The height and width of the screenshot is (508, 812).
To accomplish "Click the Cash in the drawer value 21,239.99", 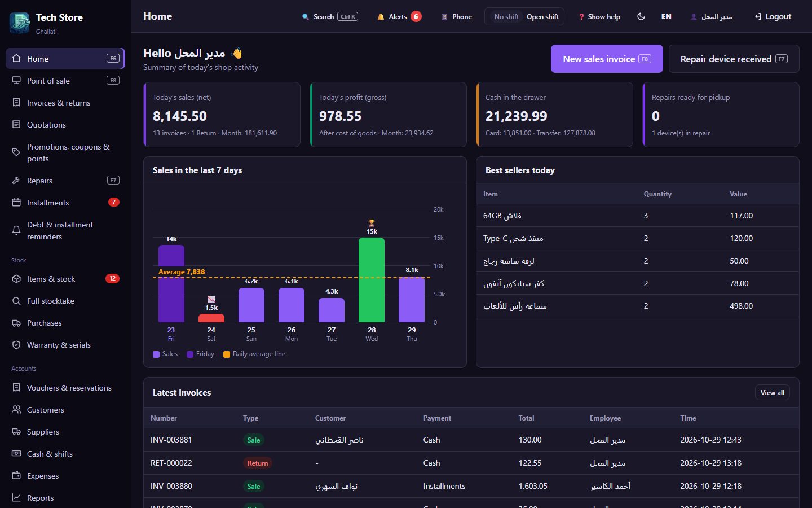I will (517, 116).
